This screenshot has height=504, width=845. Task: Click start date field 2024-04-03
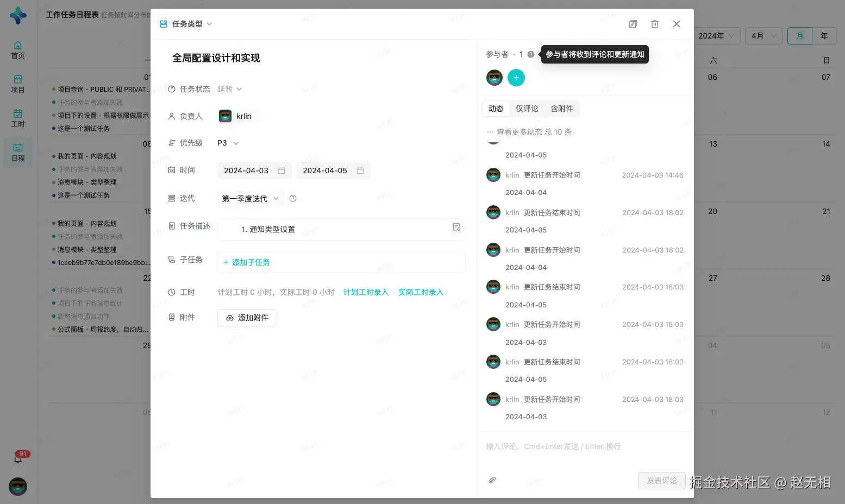pos(254,171)
